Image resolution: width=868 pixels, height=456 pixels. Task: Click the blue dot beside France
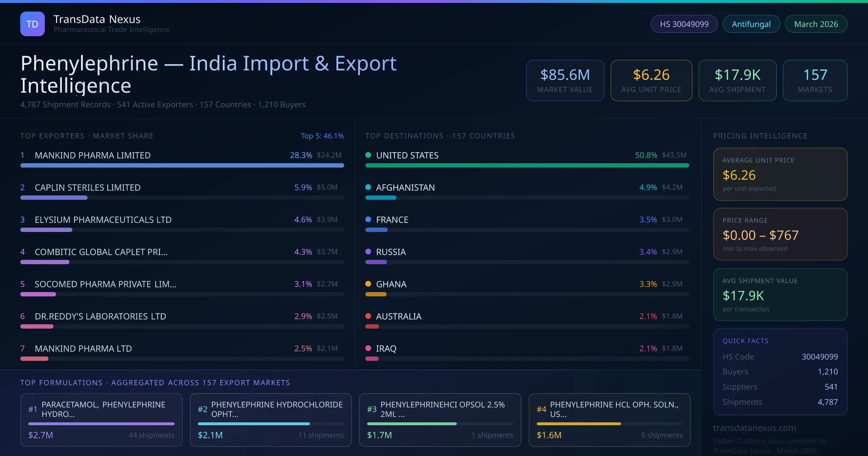pyautogui.click(x=368, y=219)
